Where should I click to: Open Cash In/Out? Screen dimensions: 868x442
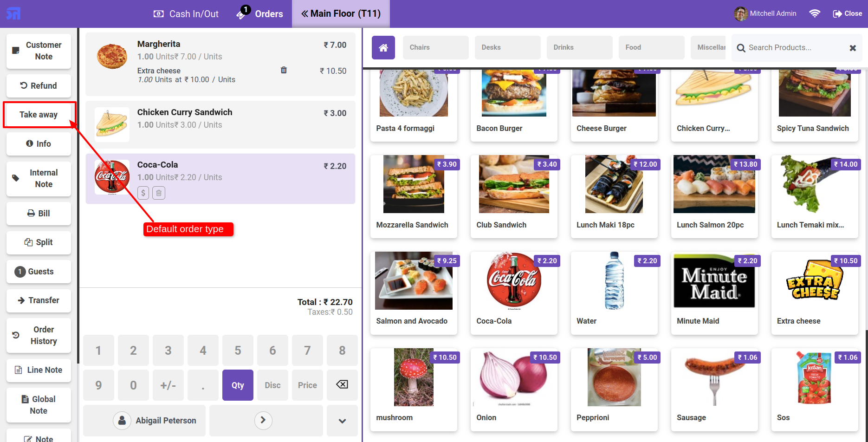click(186, 14)
